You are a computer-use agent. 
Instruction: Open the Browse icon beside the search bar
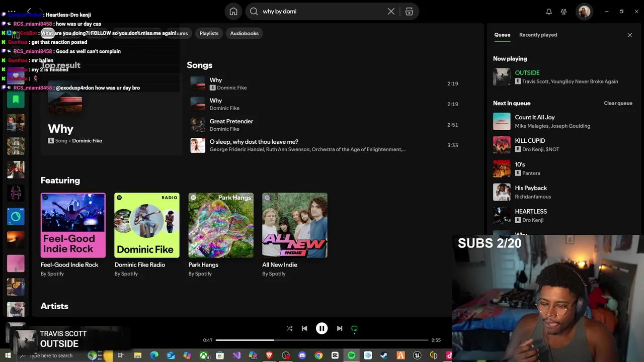point(409,12)
